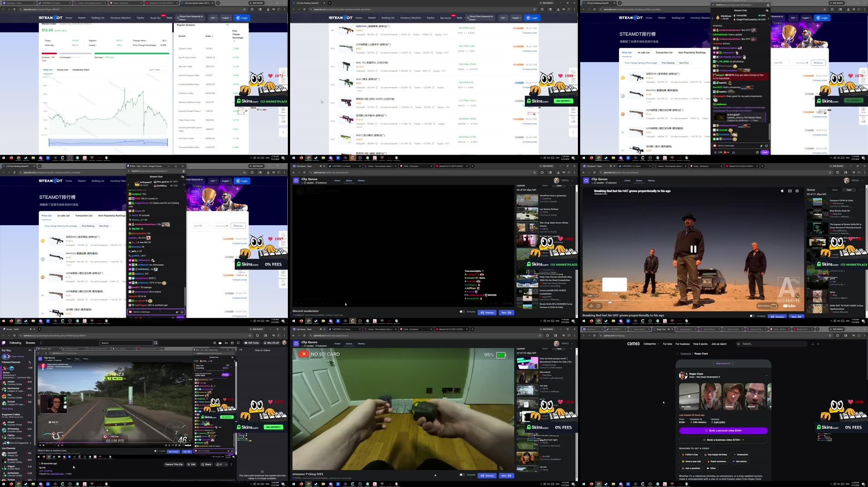Click Gift Turbo button on Twitch

[x=252, y=343]
